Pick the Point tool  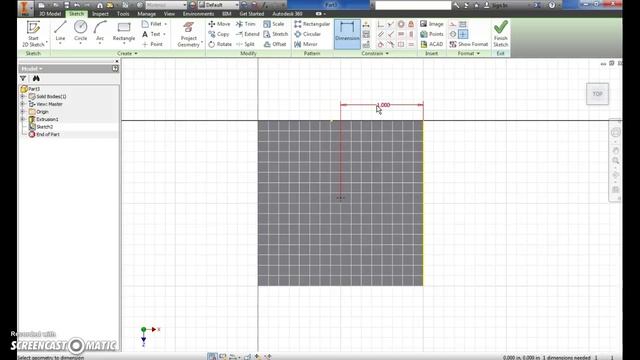click(x=152, y=44)
